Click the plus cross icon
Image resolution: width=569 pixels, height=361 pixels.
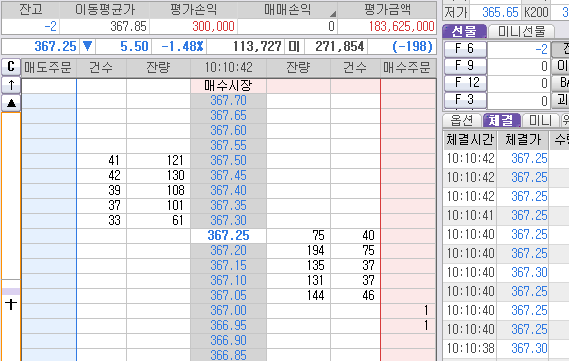pyautogui.click(x=11, y=304)
